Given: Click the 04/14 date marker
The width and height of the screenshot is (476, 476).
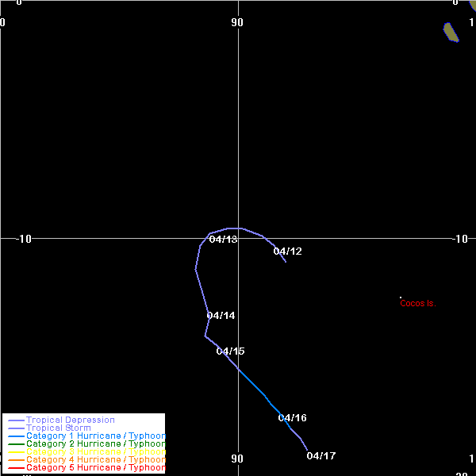Looking at the screenshot, I should [x=221, y=316].
